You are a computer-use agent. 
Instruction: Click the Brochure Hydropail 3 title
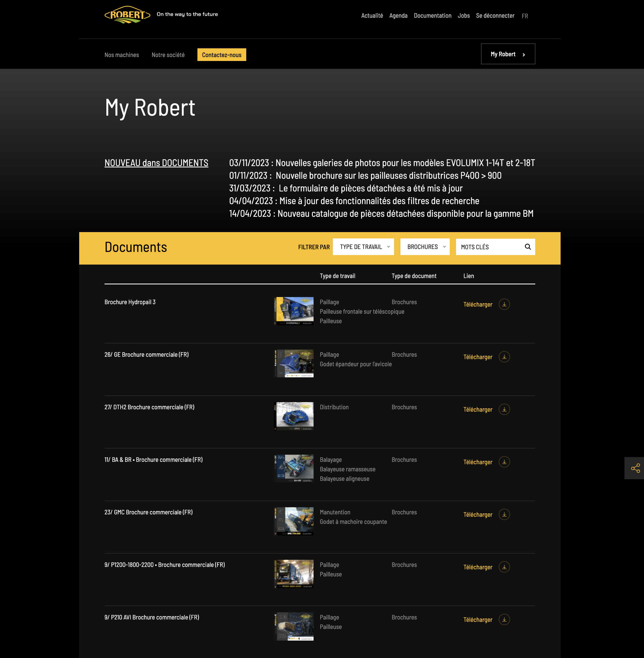(x=130, y=302)
